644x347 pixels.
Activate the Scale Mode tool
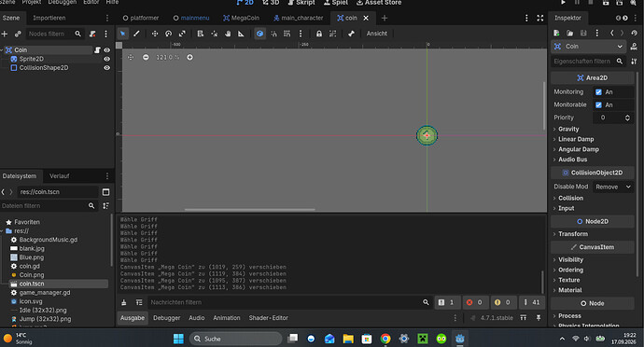(182, 34)
